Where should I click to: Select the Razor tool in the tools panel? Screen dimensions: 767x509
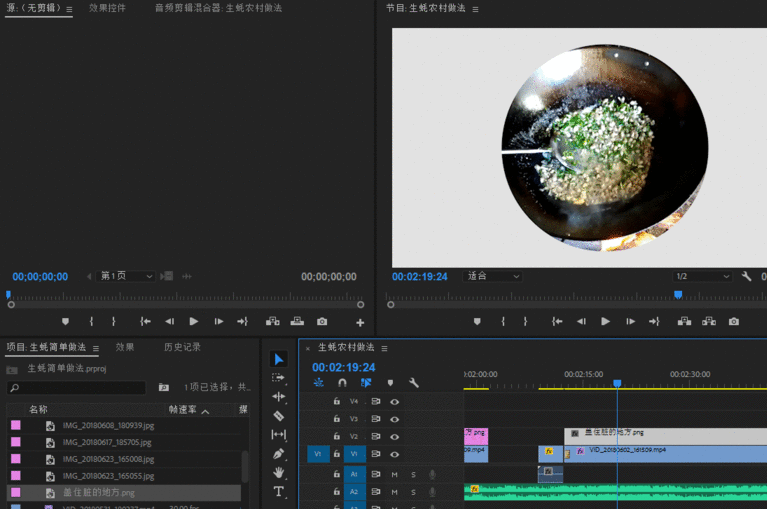pyautogui.click(x=279, y=416)
